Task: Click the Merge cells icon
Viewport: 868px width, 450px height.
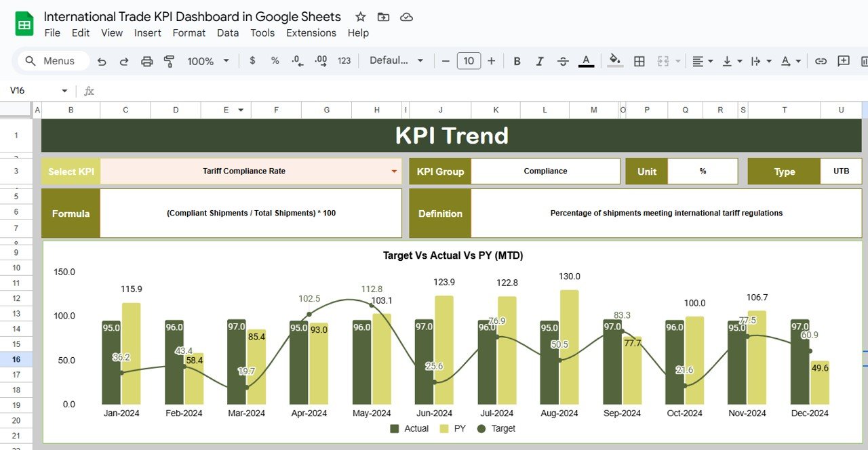Action: [663, 61]
